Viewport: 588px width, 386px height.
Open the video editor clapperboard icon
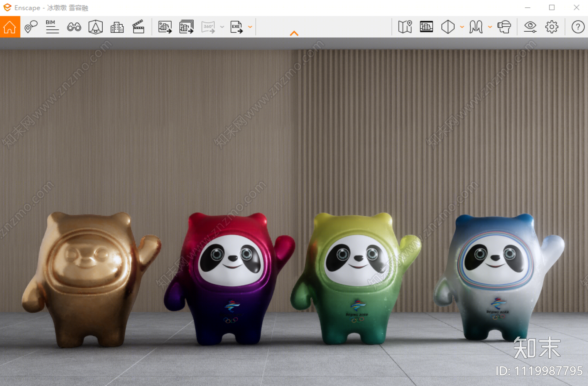[x=138, y=27]
